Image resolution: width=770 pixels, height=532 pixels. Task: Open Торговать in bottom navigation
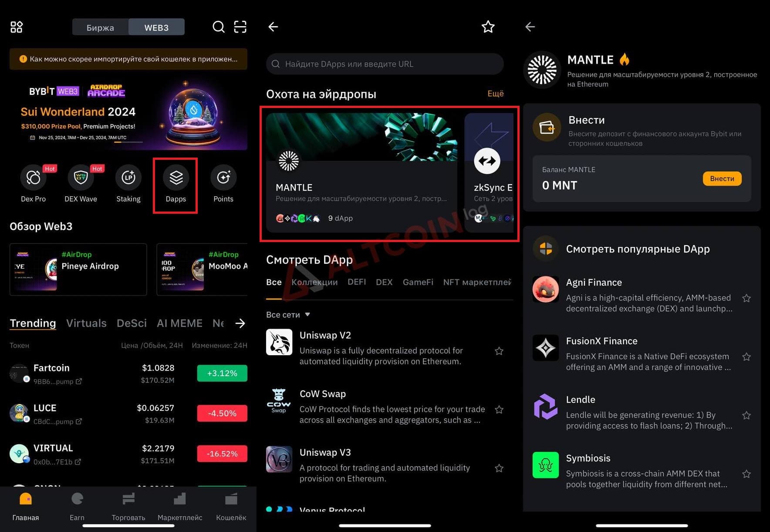click(x=128, y=506)
